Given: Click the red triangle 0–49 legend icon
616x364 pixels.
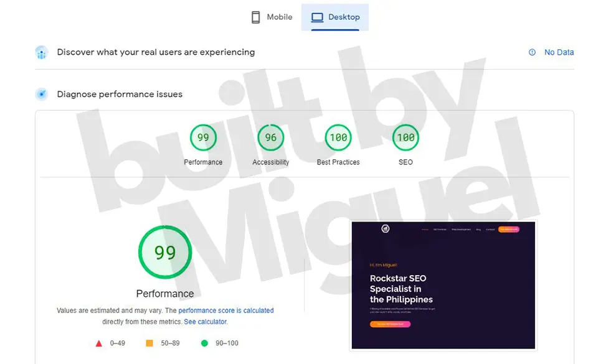Looking at the screenshot, I should tap(98, 343).
